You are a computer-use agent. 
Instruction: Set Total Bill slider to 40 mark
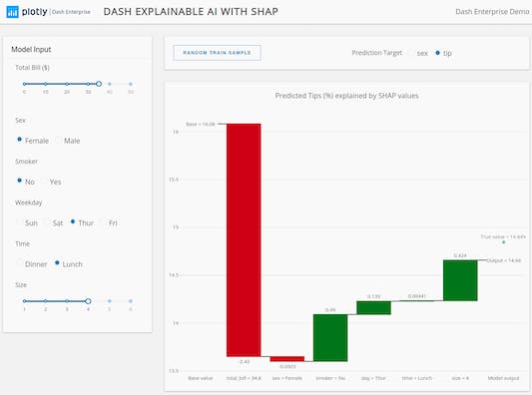point(109,84)
